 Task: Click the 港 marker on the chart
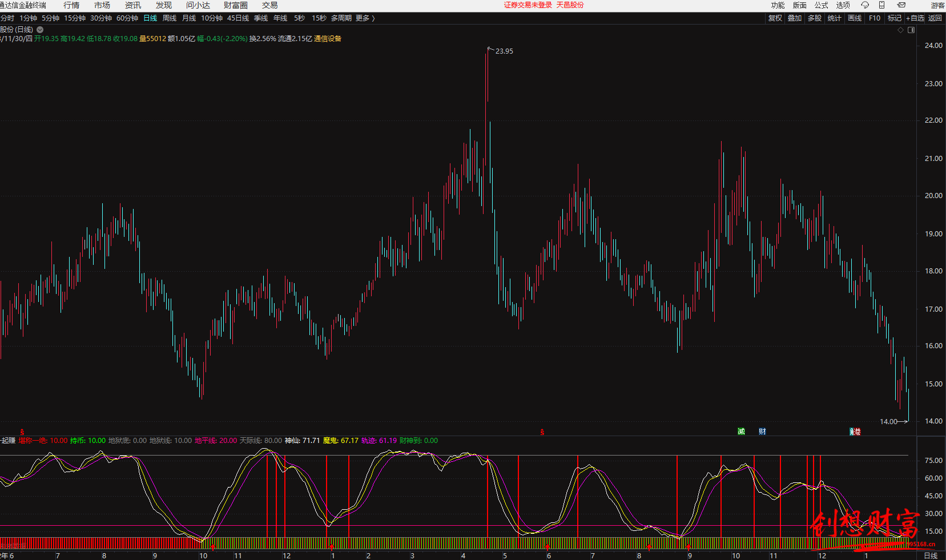[856, 432]
